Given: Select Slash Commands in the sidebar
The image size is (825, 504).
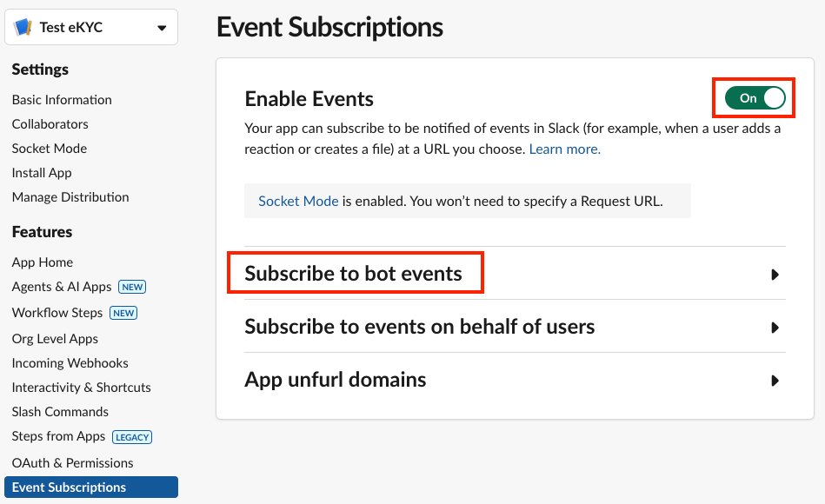Looking at the screenshot, I should point(60,411).
